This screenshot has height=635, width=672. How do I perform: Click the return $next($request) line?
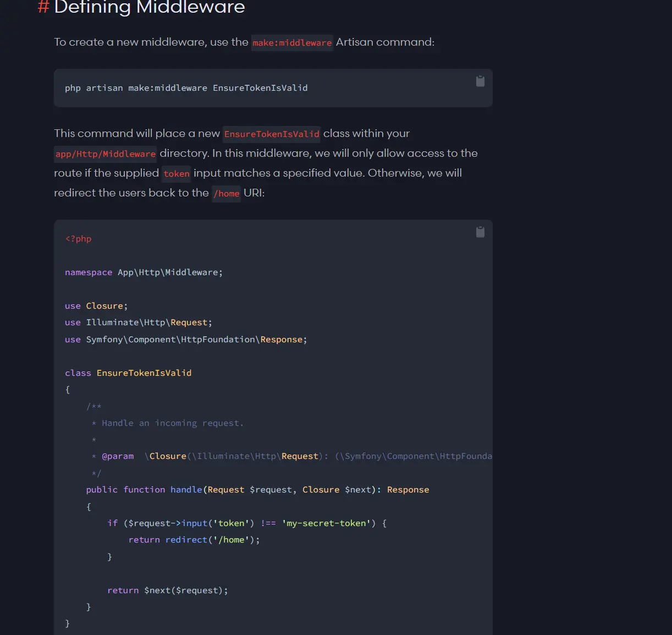pyautogui.click(x=168, y=590)
